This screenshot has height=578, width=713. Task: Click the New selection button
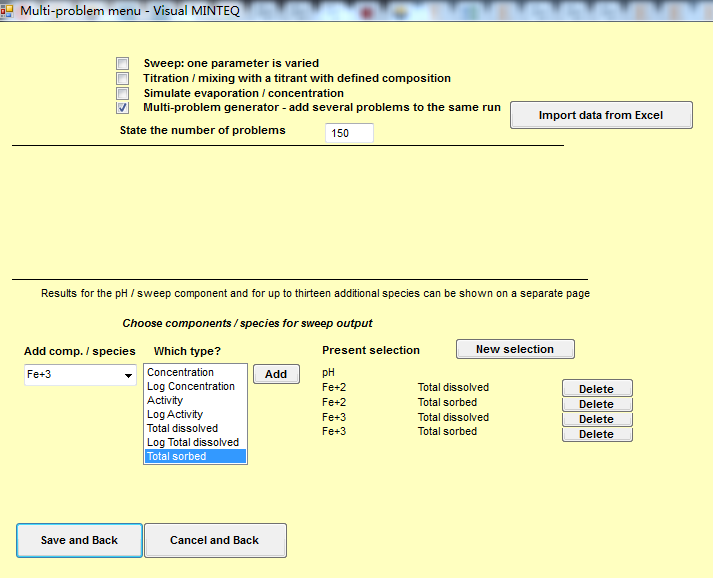515,349
